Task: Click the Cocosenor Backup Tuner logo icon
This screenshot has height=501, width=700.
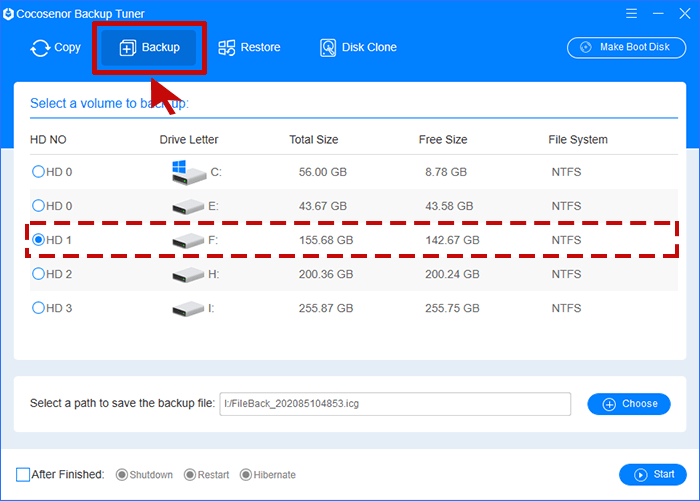Action: click(8, 14)
